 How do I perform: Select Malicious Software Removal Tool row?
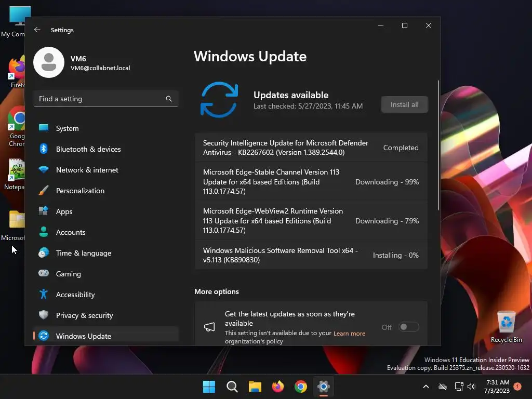(311, 255)
